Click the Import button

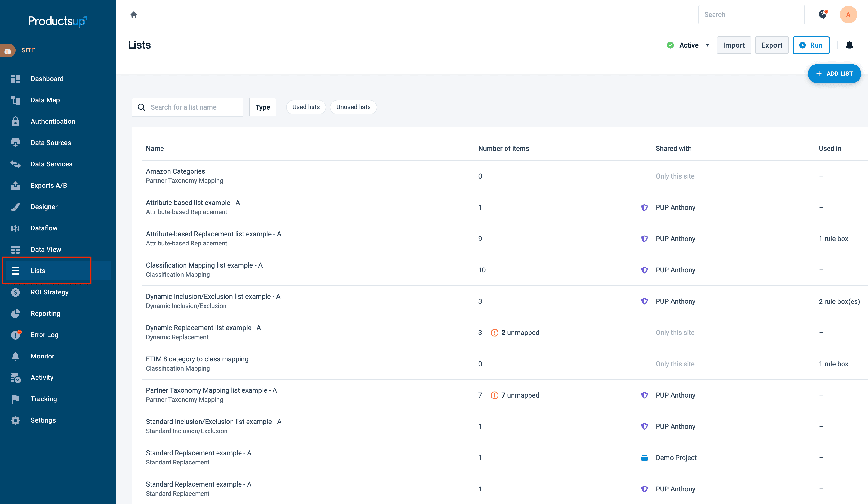click(x=734, y=45)
